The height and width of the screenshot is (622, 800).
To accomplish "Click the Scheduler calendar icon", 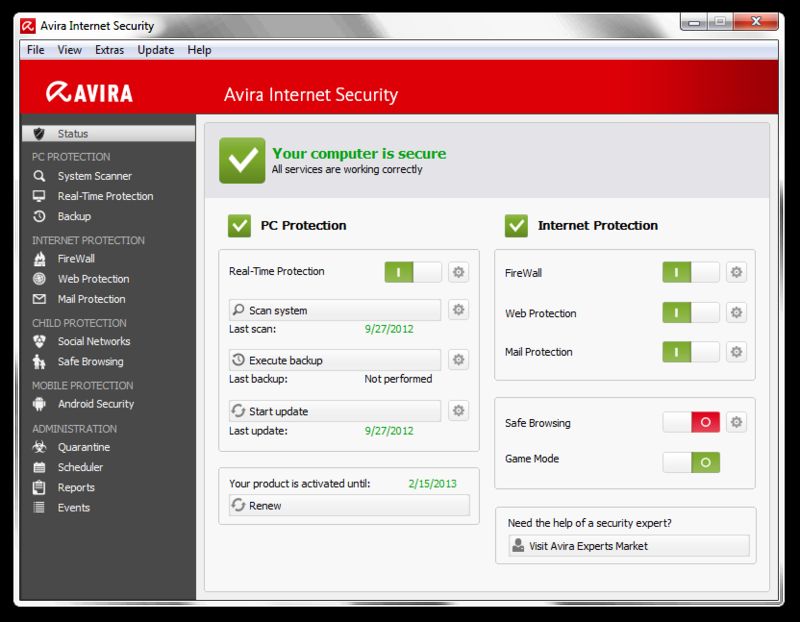I will (x=39, y=467).
